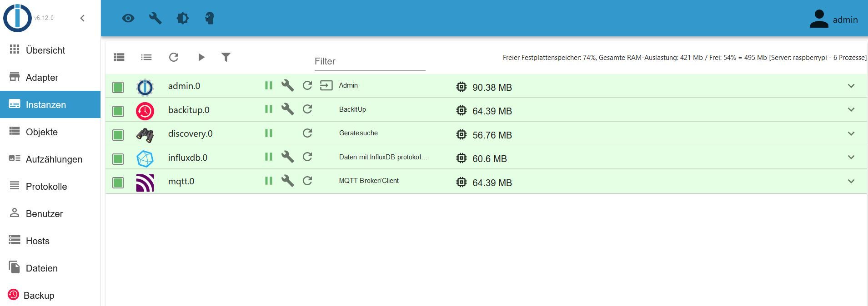Image resolution: width=868 pixels, height=306 pixels.
Task: Open the admin user account menu
Action: 833,19
